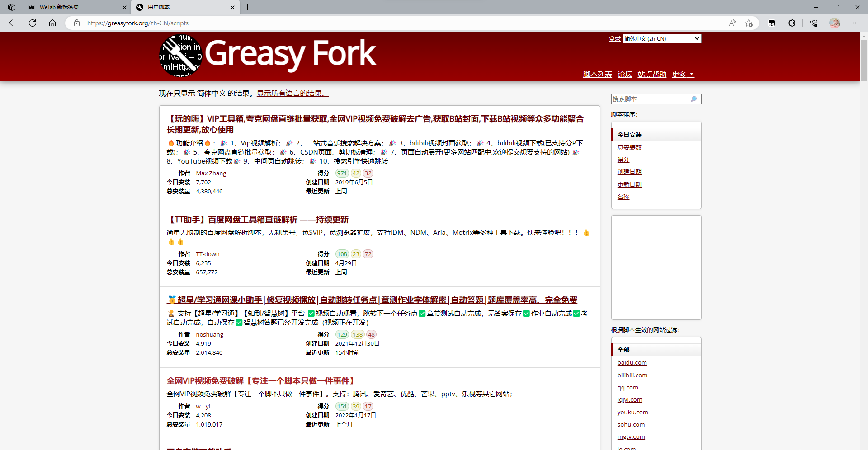The image size is (868, 450).
Task: Open the language dropdown 简体中文 (zh-CN)
Action: 662,39
